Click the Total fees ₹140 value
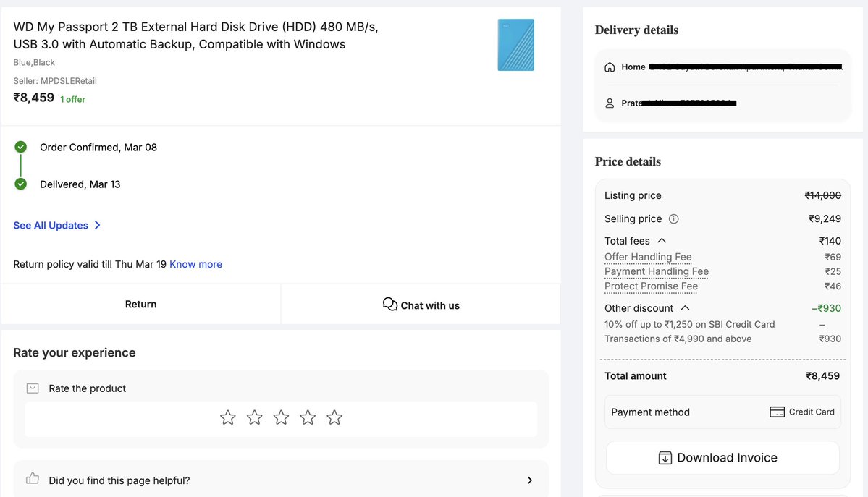This screenshot has height=497, width=868. [830, 241]
